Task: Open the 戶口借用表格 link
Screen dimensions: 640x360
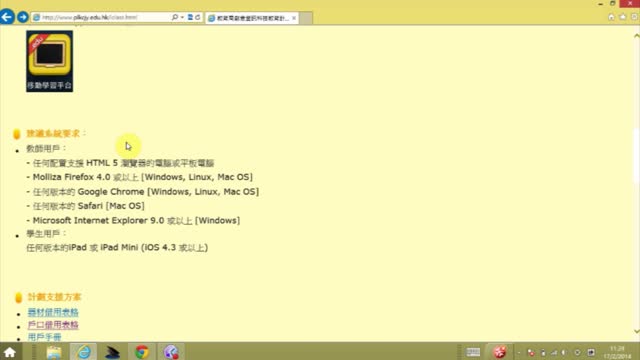Action: 53,325
